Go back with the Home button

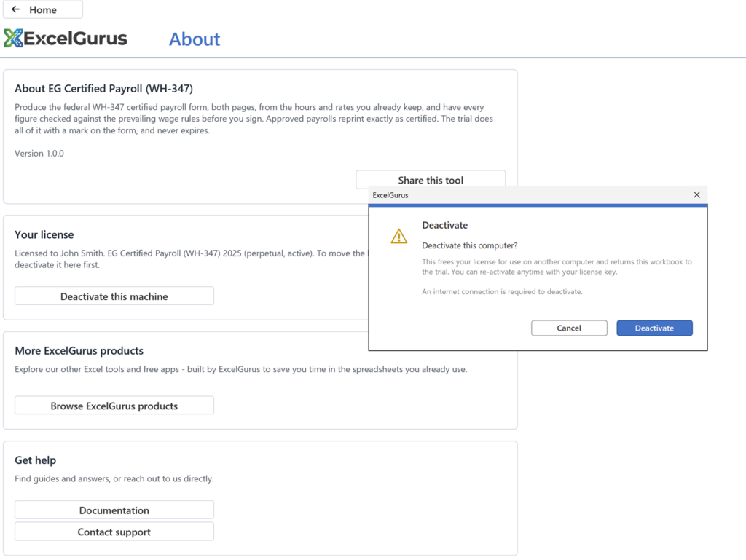pos(43,9)
